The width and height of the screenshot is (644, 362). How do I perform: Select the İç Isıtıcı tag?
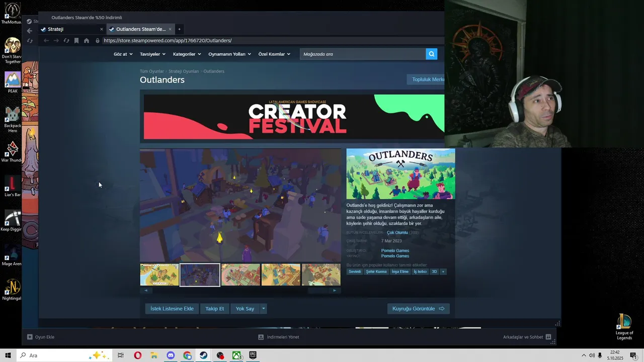(420, 271)
